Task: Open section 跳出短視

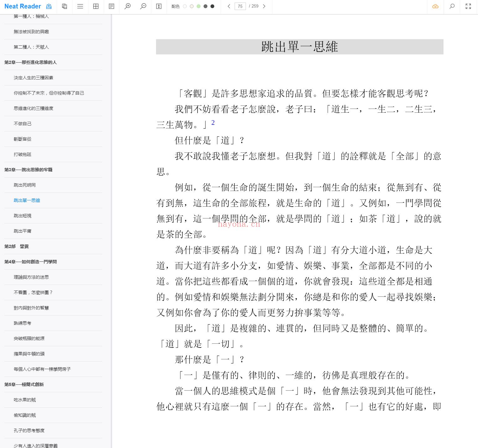Action: (23, 216)
